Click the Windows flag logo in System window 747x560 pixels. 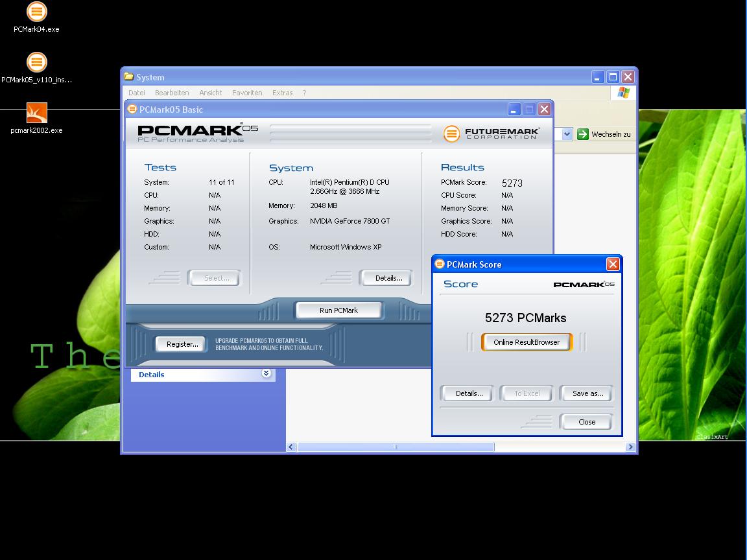click(x=624, y=93)
